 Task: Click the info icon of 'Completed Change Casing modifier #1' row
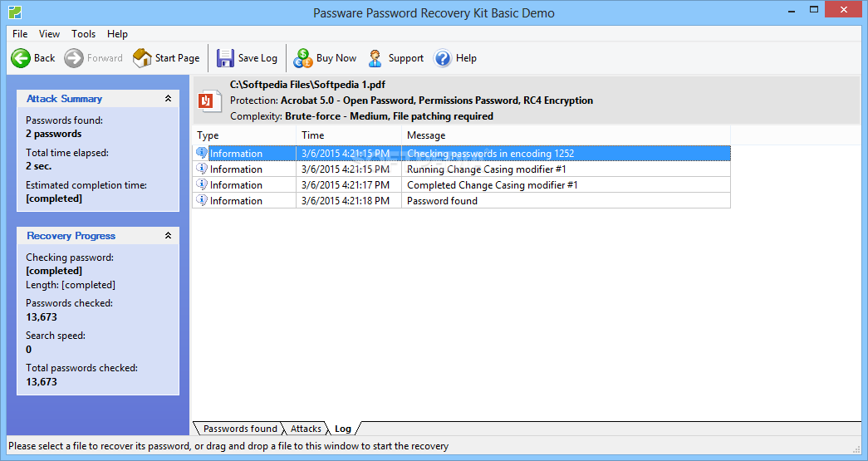point(202,184)
